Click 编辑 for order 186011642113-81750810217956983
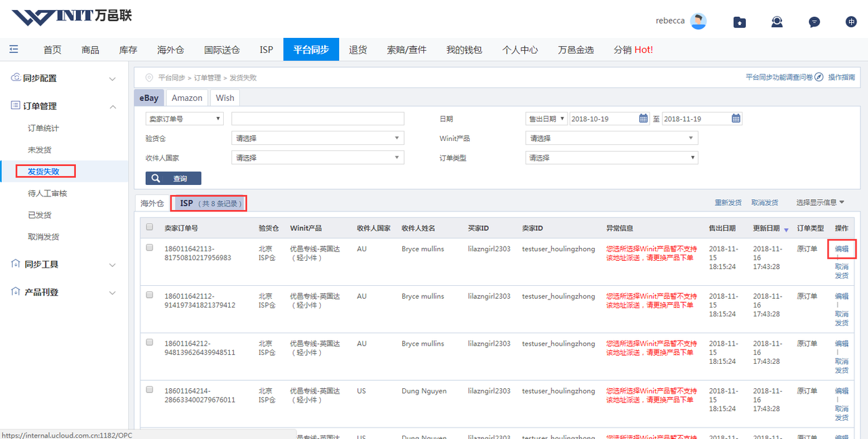 (842, 249)
